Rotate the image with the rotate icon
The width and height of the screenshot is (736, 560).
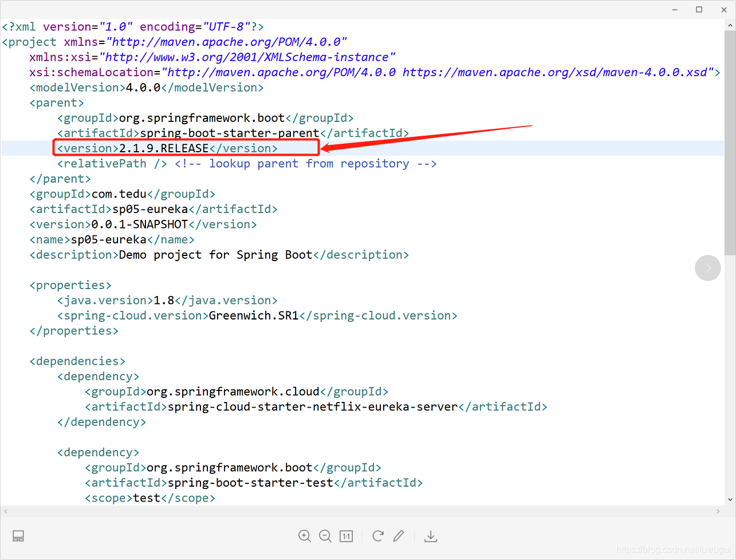tap(378, 536)
